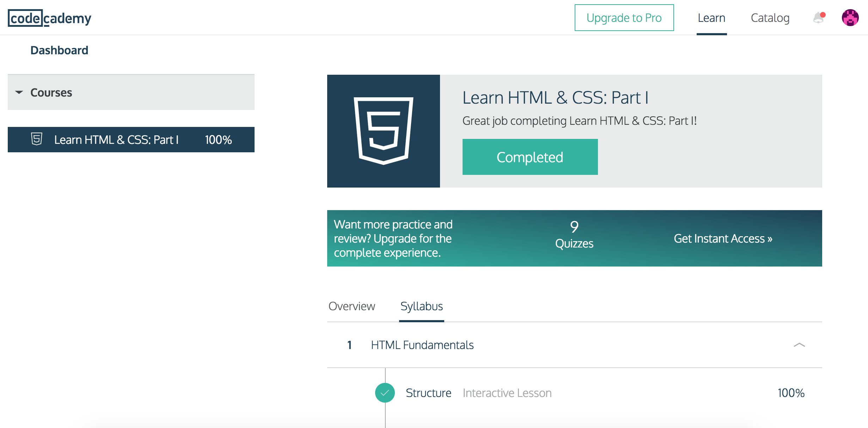Viewport: 868px width, 428px height.
Task: Click the 100% progress for Structure lesson
Action: 791,393
